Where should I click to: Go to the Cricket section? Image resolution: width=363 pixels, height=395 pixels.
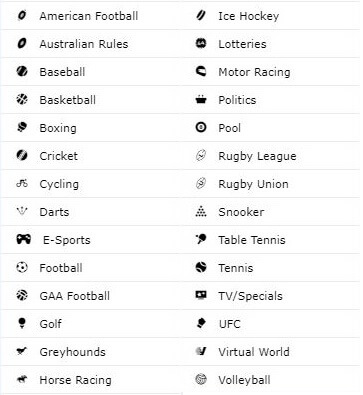[91, 155]
